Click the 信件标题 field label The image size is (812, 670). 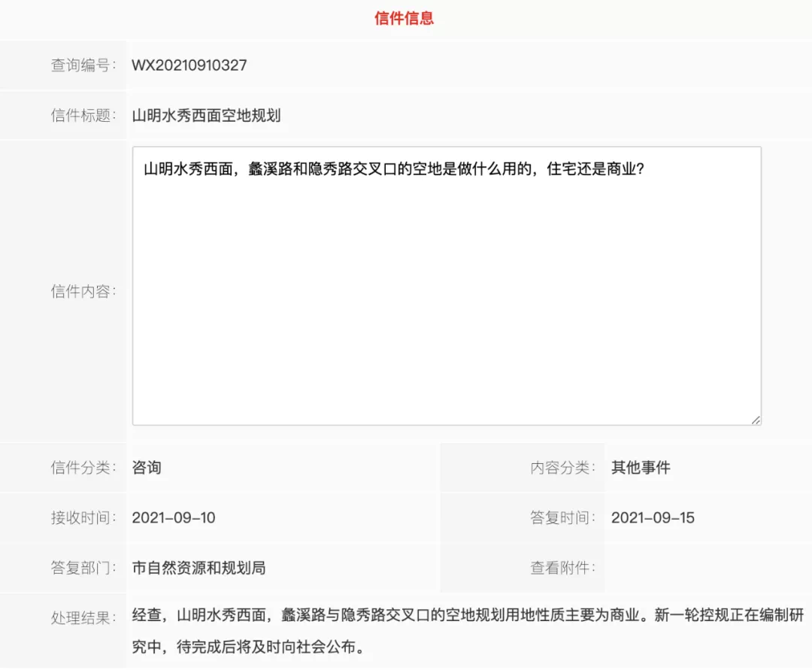tap(83, 116)
